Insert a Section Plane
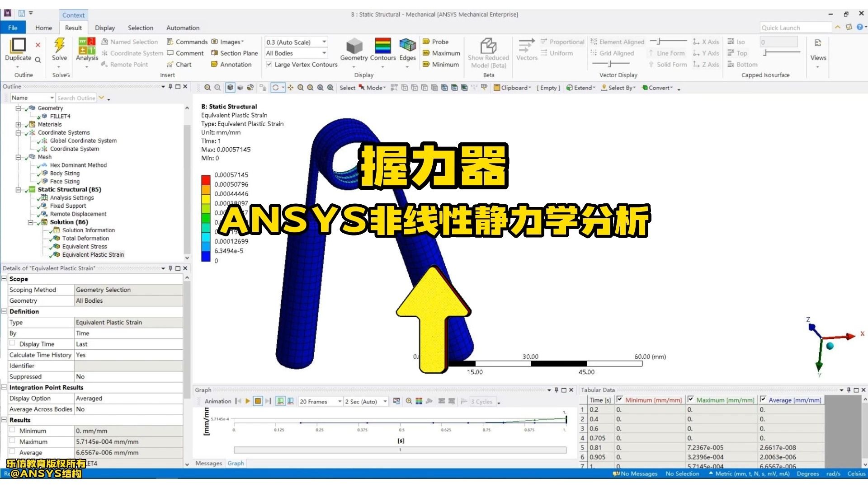Image resolution: width=868 pixels, height=488 pixels. [x=234, y=53]
